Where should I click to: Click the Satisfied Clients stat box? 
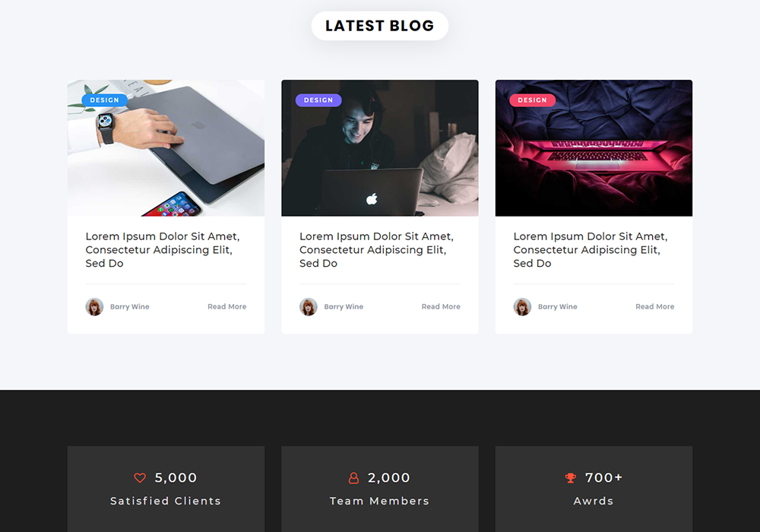coord(166,489)
